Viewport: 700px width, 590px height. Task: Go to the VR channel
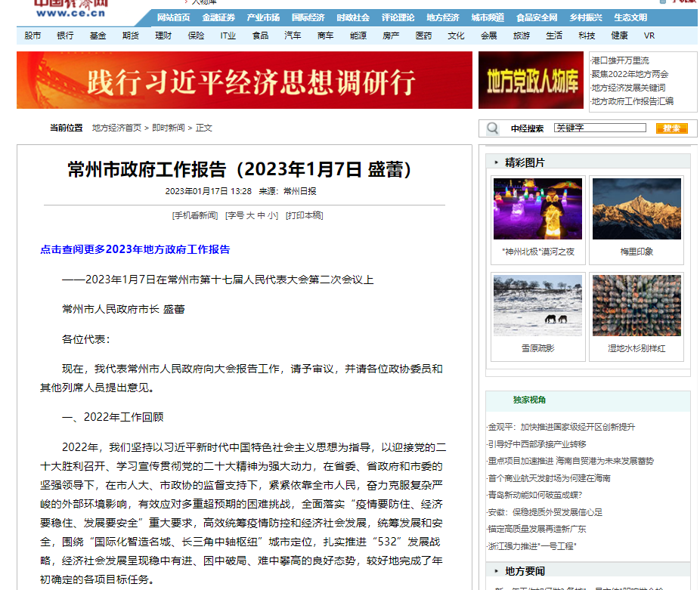click(x=649, y=36)
